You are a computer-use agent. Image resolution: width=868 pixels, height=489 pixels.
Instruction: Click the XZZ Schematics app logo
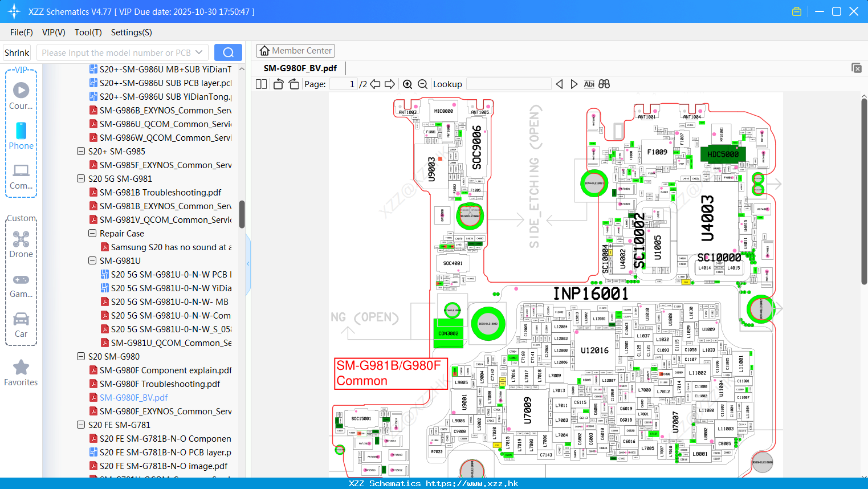coord(14,11)
